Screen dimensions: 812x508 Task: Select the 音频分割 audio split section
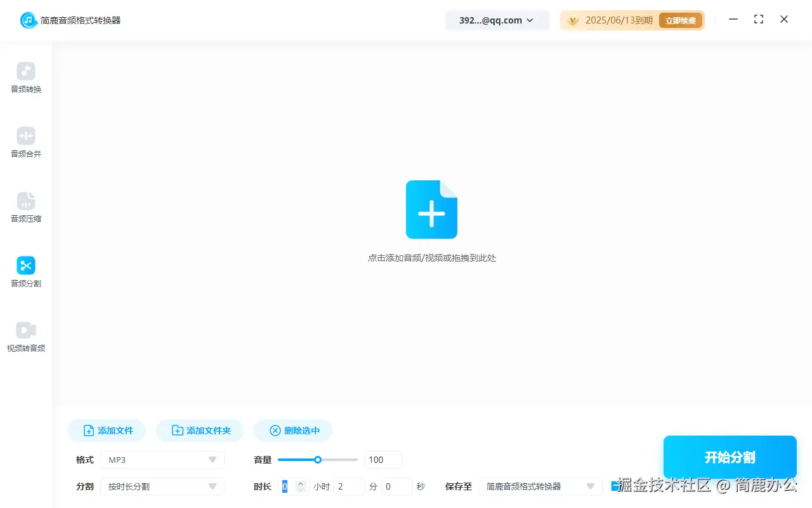point(26,272)
